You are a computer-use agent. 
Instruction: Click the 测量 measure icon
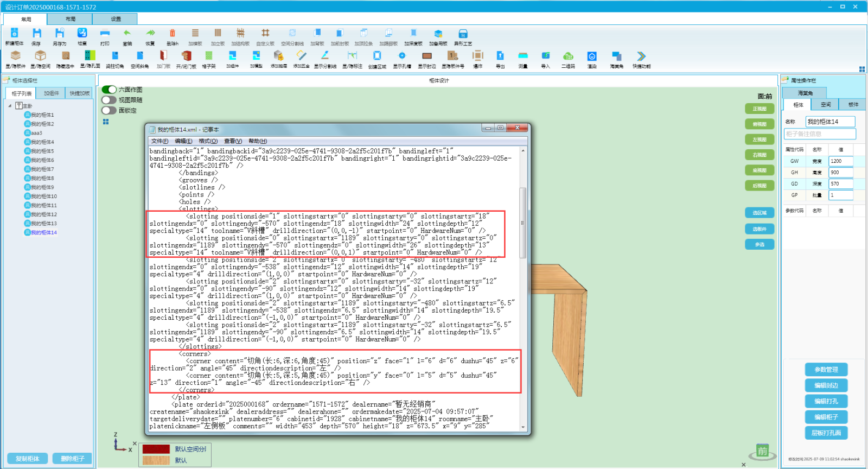(x=523, y=56)
